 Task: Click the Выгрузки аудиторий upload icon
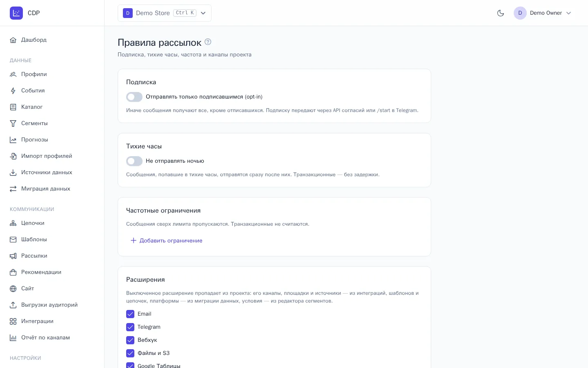13,305
